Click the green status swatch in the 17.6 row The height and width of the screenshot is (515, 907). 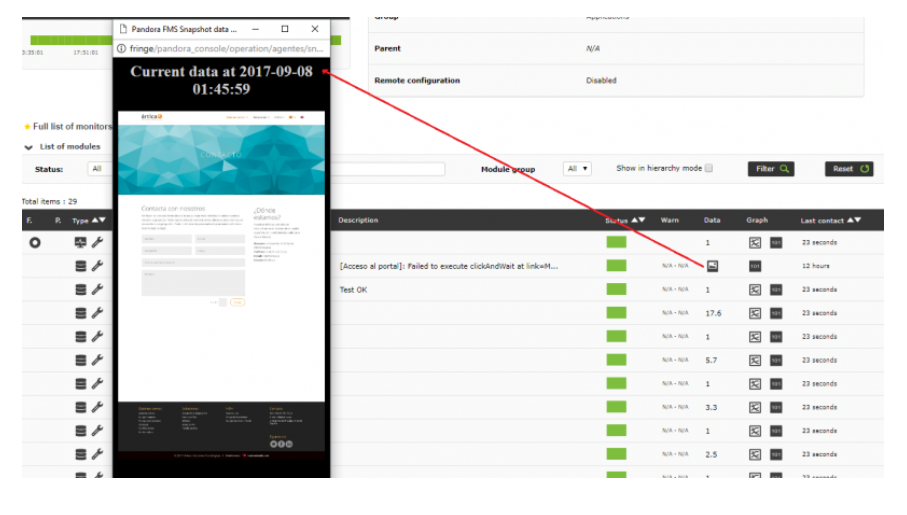pos(616,312)
